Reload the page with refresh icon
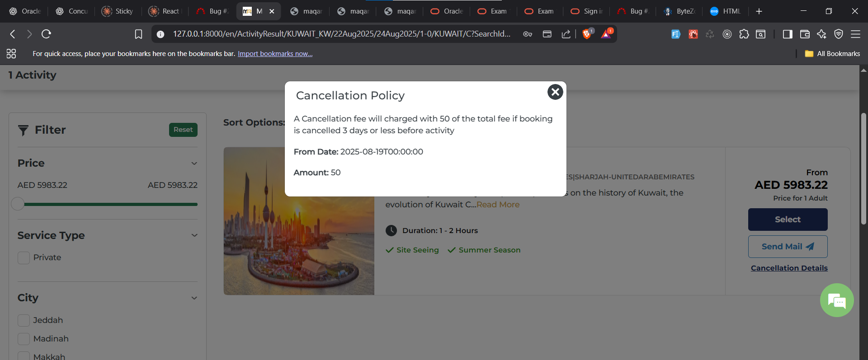Viewport: 868px width, 360px height. tap(46, 34)
